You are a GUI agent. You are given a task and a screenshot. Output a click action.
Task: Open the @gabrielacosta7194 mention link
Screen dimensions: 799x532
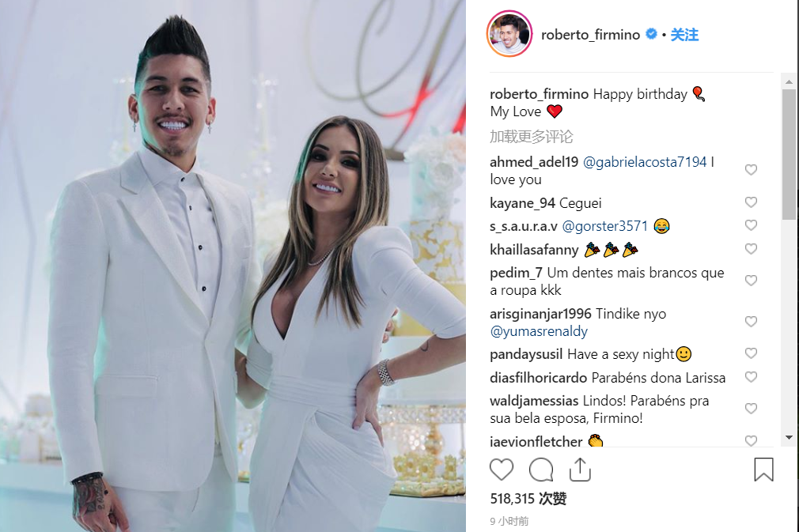[645, 162]
